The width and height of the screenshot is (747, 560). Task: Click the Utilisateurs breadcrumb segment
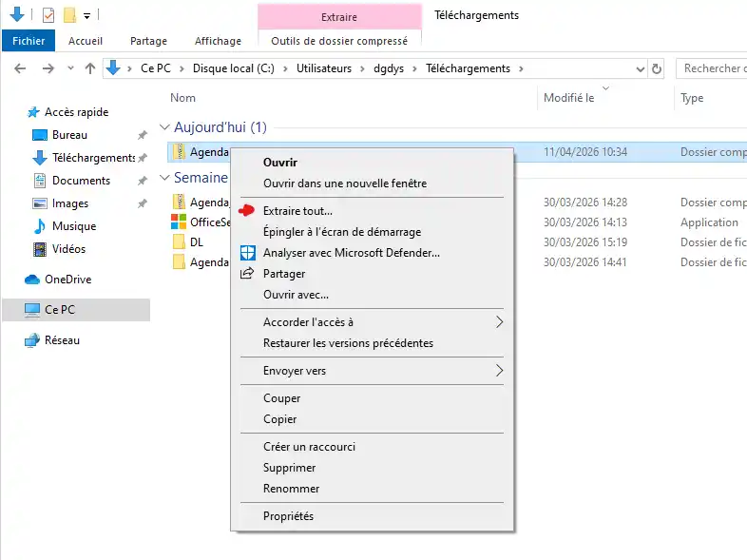323,68
